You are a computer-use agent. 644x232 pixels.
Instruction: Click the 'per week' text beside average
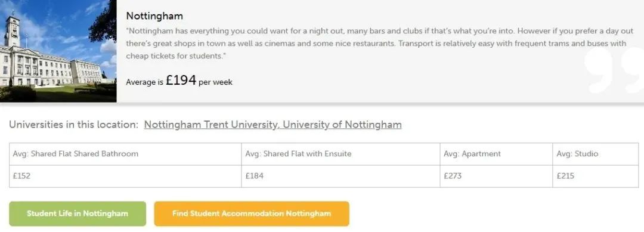pyautogui.click(x=215, y=82)
